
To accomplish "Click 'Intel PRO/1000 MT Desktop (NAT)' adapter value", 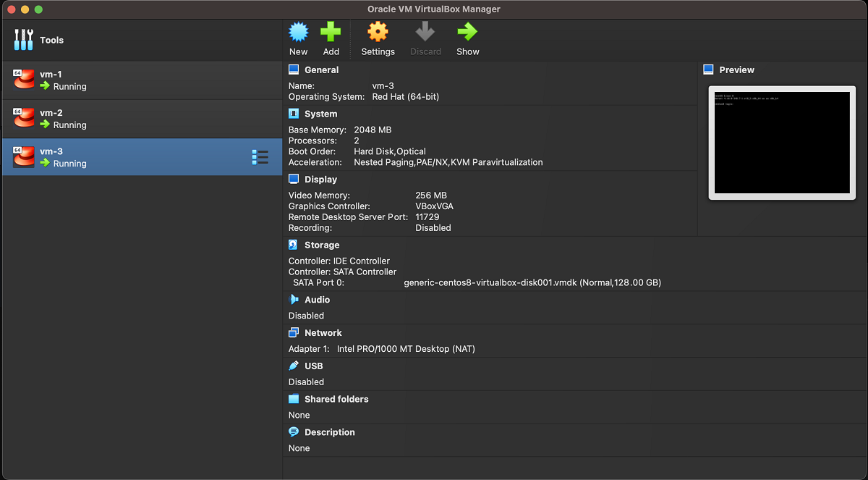I will tap(406, 349).
